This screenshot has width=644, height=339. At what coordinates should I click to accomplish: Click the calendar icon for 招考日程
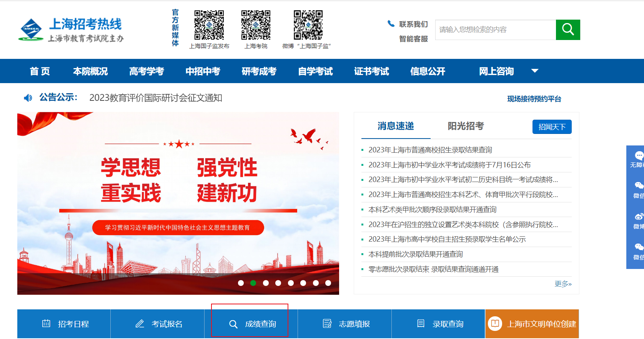click(x=46, y=324)
